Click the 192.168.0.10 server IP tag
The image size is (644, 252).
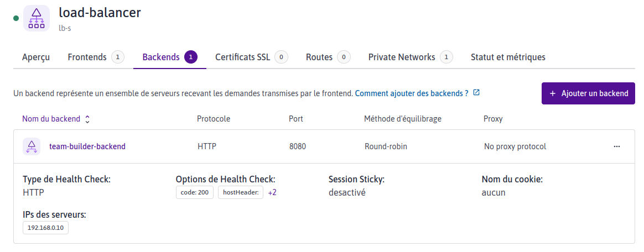(45, 228)
